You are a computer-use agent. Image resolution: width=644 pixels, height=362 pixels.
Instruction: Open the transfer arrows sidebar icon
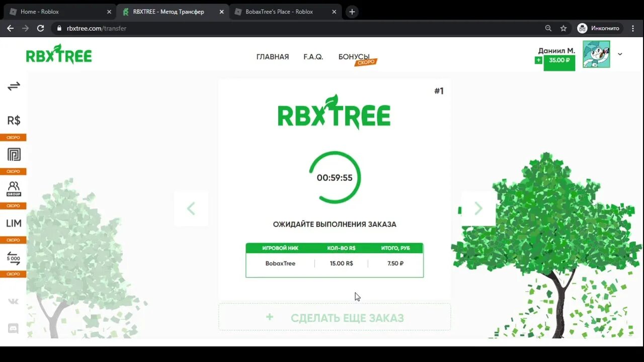coord(14,86)
